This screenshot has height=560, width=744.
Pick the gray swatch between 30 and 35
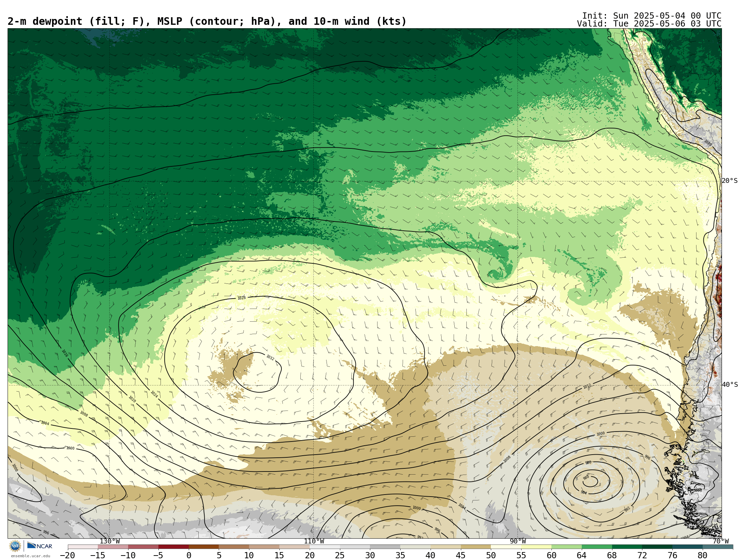coord(385,547)
